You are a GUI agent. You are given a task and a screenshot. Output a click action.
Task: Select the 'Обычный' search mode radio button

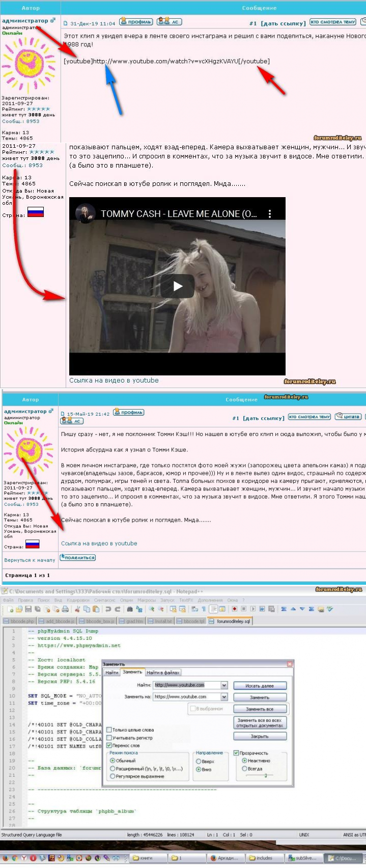click(112, 761)
